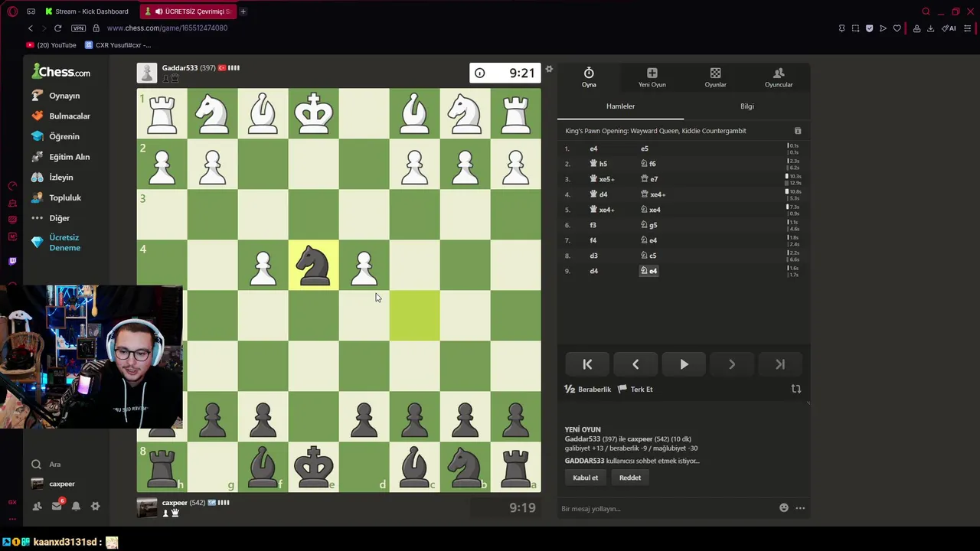Offer a draw with Beraberlik
980x551 pixels.
click(x=588, y=390)
